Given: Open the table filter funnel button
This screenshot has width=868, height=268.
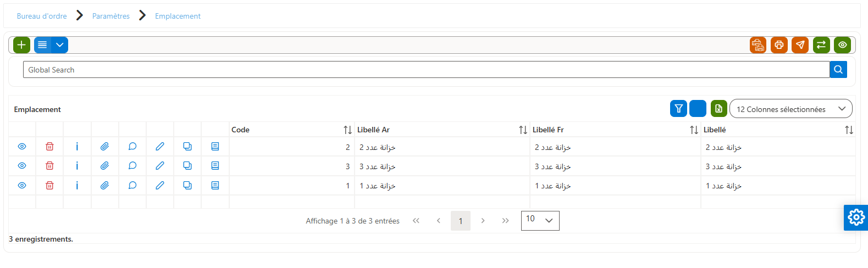Looking at the screenshot, I should (x=679, y=109).
